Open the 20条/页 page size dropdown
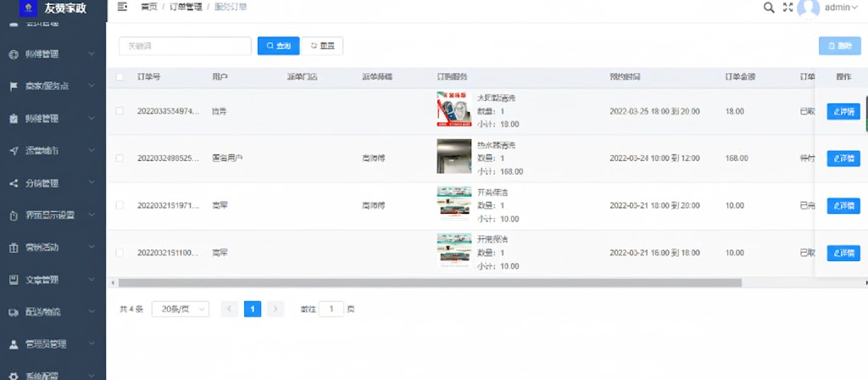 coord(180,310)
